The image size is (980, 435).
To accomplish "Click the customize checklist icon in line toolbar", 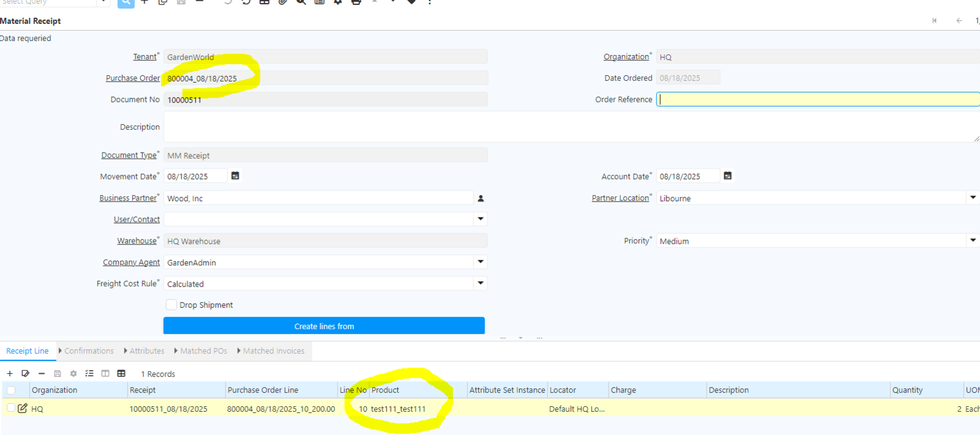I will [x=89, y=374].
